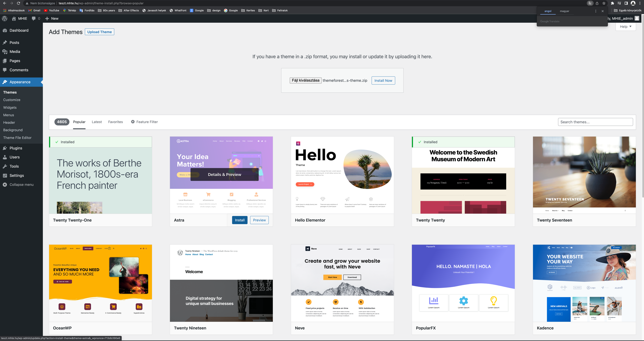Focus the Search themes field
Viewport: 644px width, 341px height.
[x=595, y=122]
